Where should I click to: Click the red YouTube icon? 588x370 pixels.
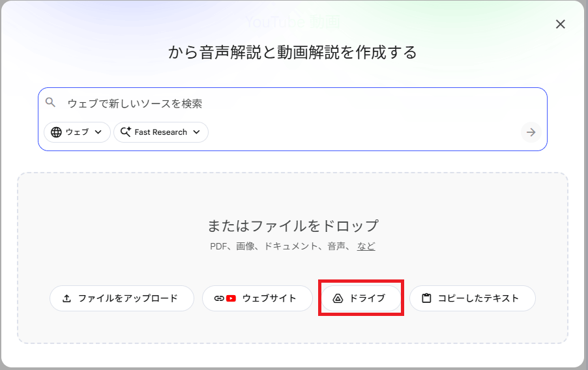231,298
